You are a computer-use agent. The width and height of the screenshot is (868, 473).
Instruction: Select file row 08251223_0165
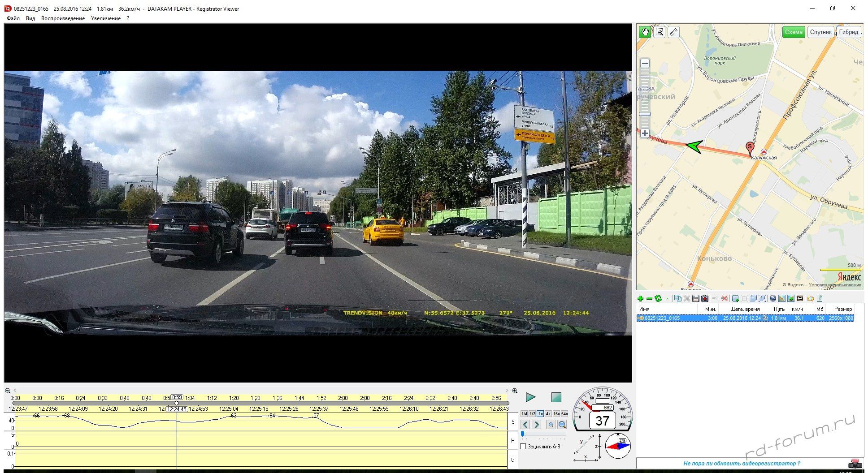pyautogui.click(x=745, y=318)
